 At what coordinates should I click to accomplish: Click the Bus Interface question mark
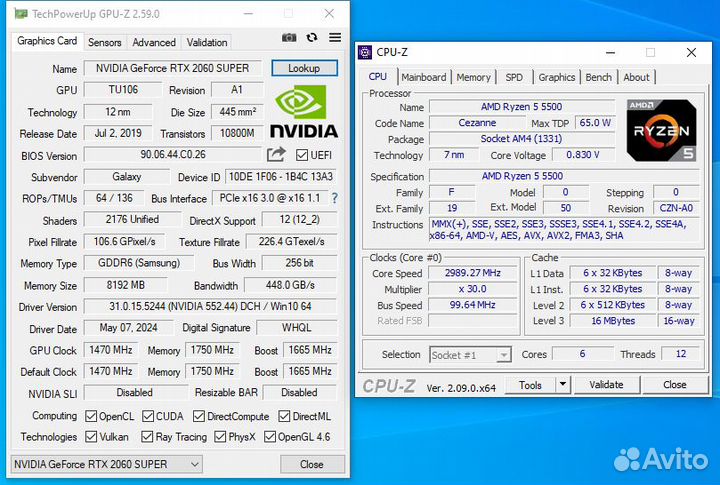[x=335, y=198]
